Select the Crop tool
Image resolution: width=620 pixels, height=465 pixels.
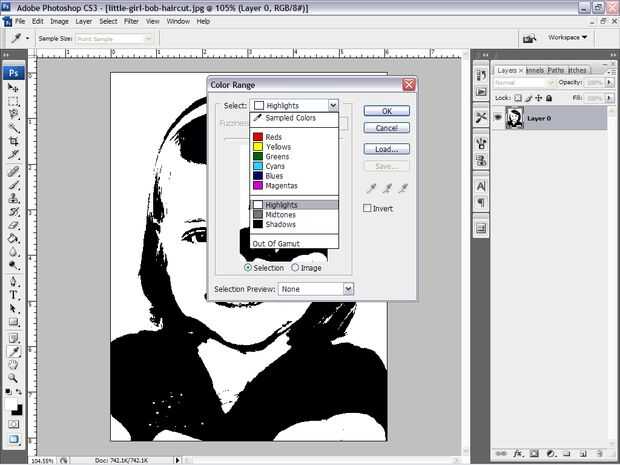pyautogui.click(x=13, y=141)
